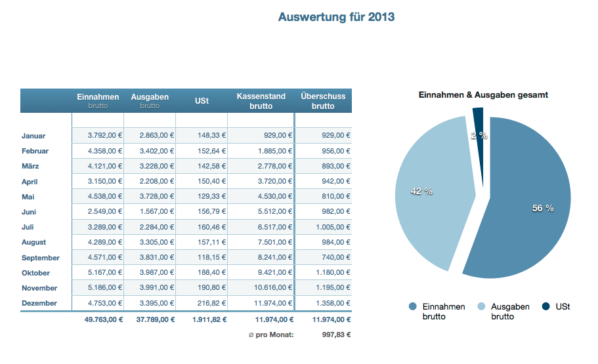Click the Ausgaben brutto legend color dot
The width and height of the screenshot is (598, 364).
[x=481, y=307]
